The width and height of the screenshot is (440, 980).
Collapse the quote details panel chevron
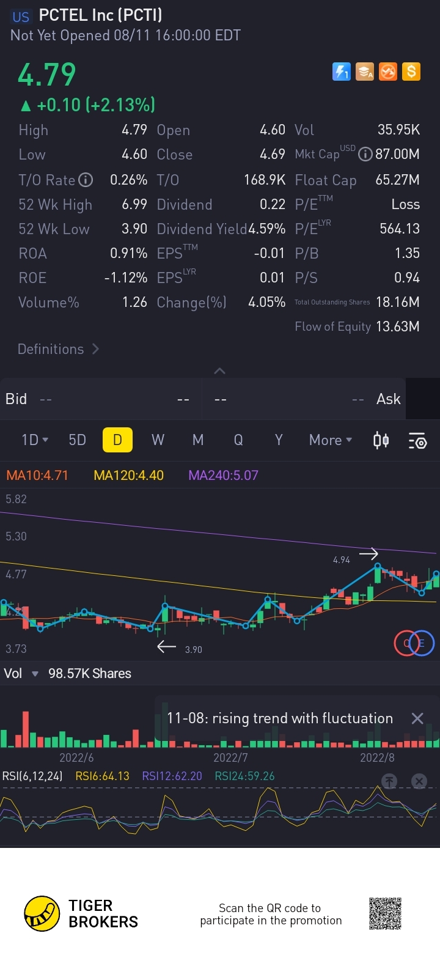click(x=220, y=370)
